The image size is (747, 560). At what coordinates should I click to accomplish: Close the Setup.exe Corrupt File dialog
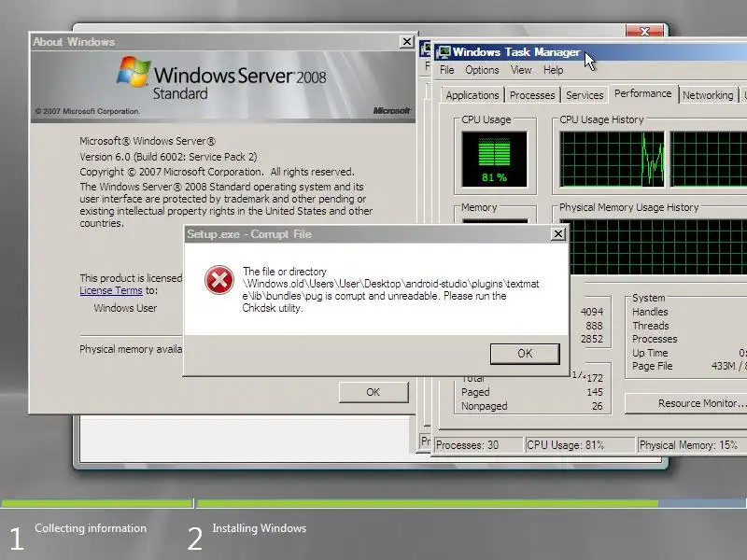tap(557, 234)
